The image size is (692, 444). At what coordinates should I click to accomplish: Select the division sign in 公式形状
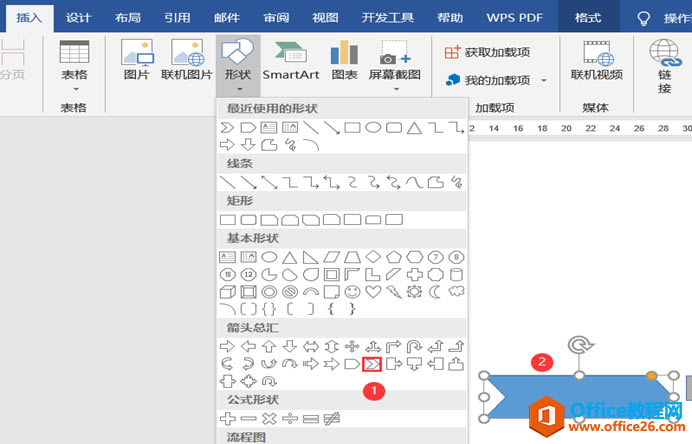pos(290,418)
